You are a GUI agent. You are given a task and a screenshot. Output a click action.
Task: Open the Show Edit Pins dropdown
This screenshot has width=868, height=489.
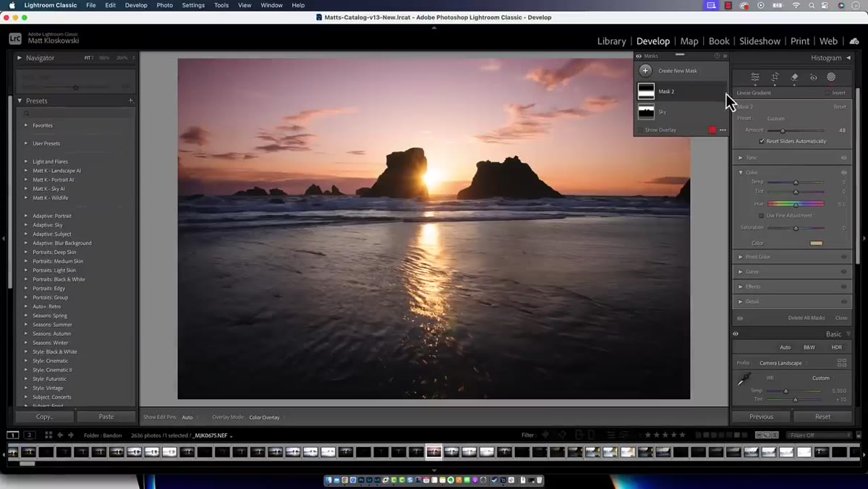pyautogui.click(x=190, y=417)
